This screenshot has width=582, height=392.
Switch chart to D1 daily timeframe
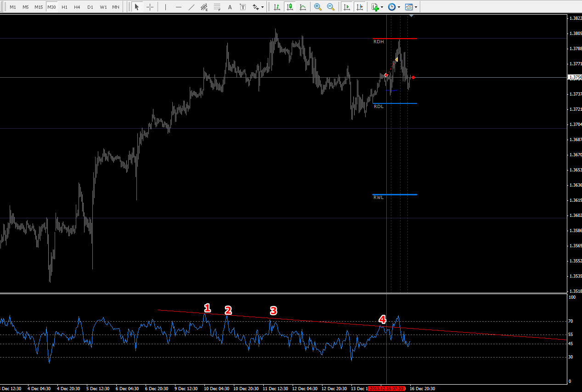click(x=90, y=7)
